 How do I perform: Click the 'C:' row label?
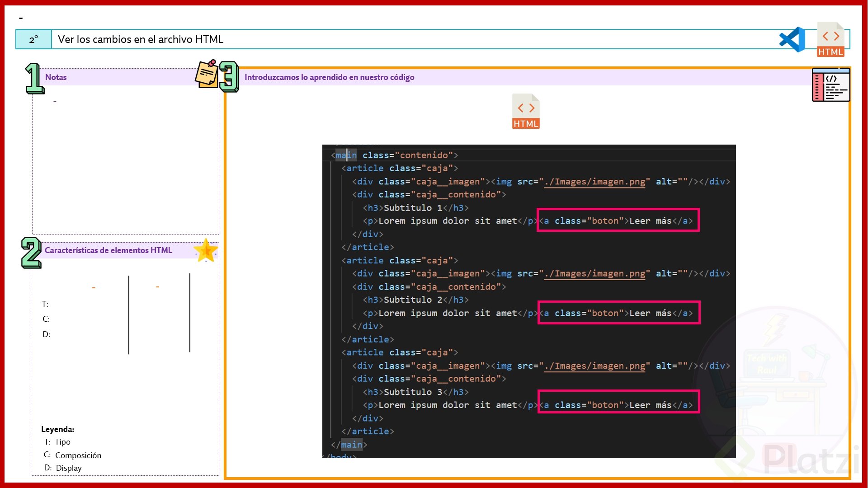pos(46,319)
